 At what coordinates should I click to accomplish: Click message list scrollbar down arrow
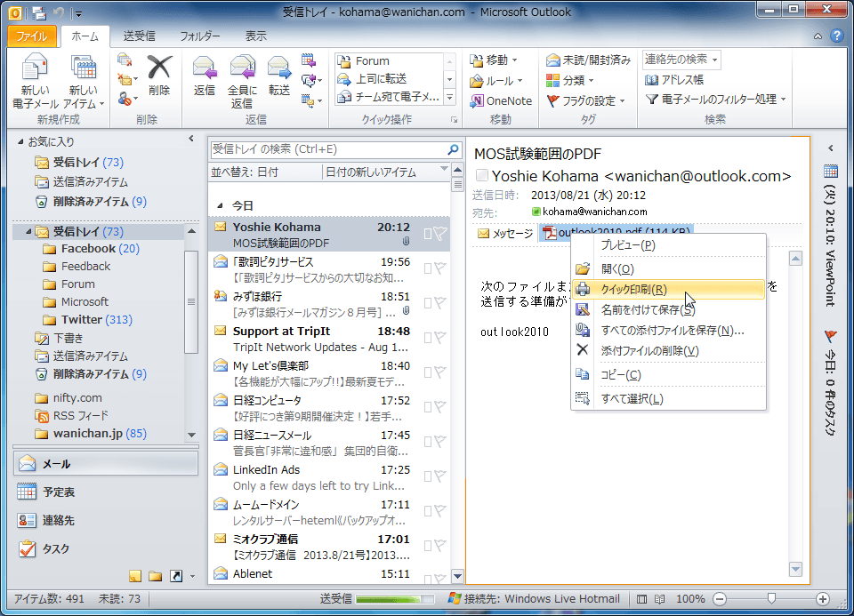click(457, 576)
